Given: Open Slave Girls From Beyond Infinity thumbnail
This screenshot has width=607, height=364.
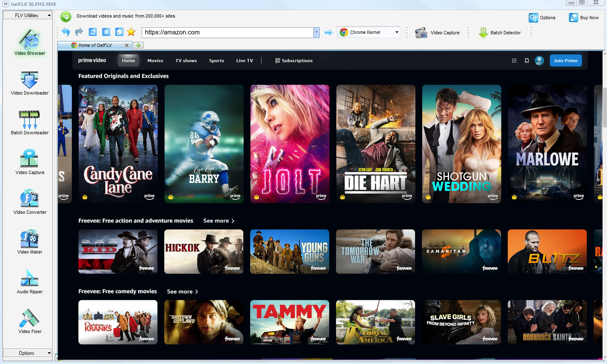Looking at the screenshot, I should (461, 322).
